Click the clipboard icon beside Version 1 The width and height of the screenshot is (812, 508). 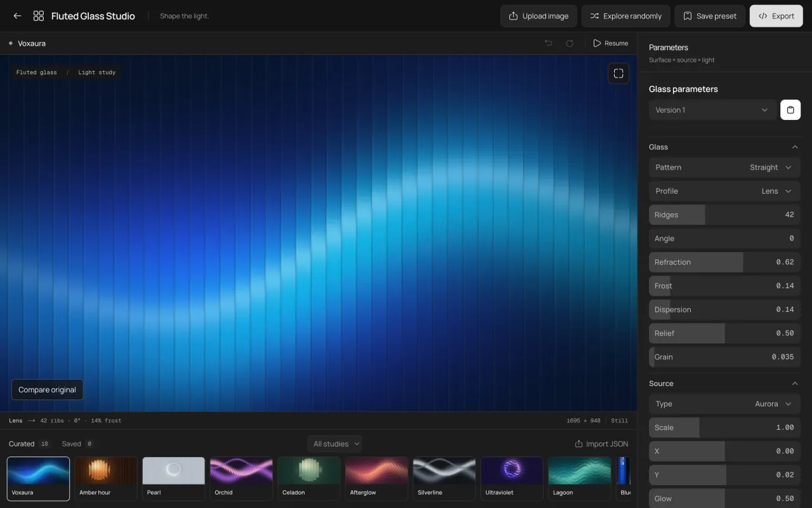(x=790, y=110)
